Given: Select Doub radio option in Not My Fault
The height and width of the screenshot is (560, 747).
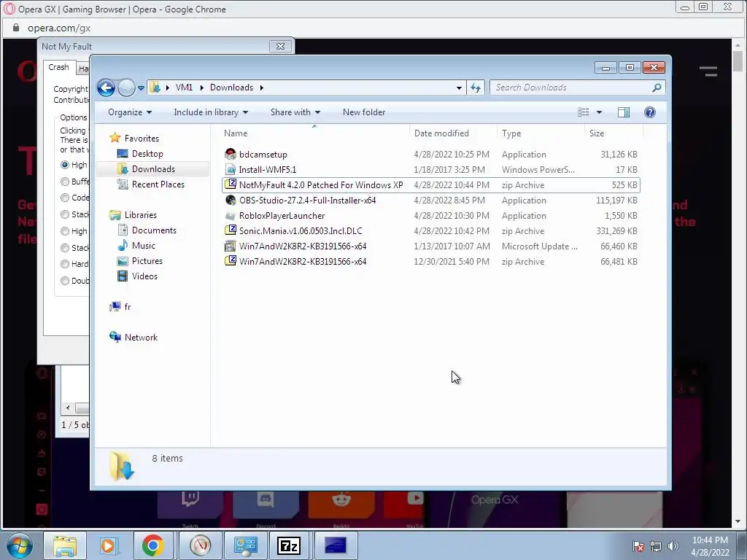Looking at the screenshot, I should click(x=65, y=281).
